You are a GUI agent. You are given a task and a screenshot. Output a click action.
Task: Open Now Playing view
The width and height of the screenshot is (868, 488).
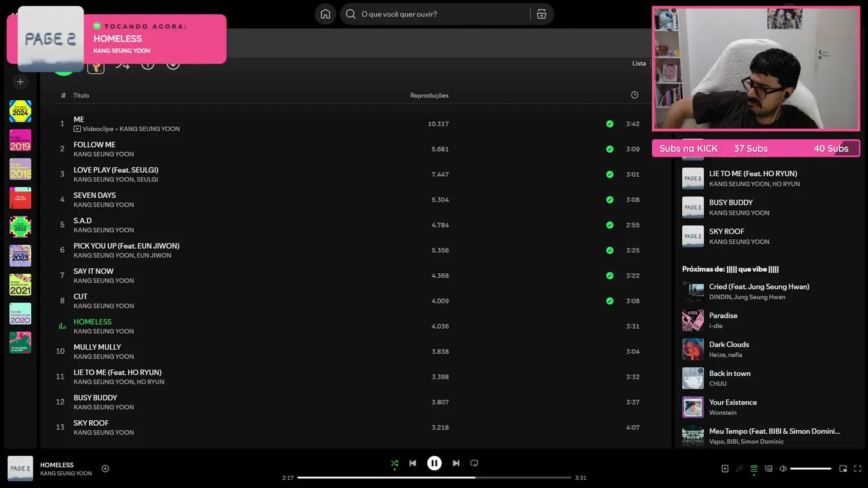pyautogui.click(x=725, y=468)
